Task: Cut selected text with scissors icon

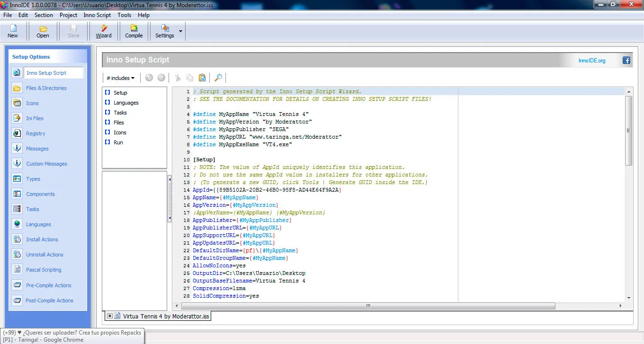Action: coord(178,78)
